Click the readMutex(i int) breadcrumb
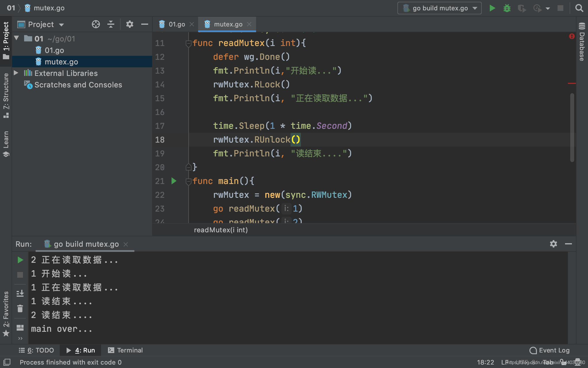 (x=220, y=230)
